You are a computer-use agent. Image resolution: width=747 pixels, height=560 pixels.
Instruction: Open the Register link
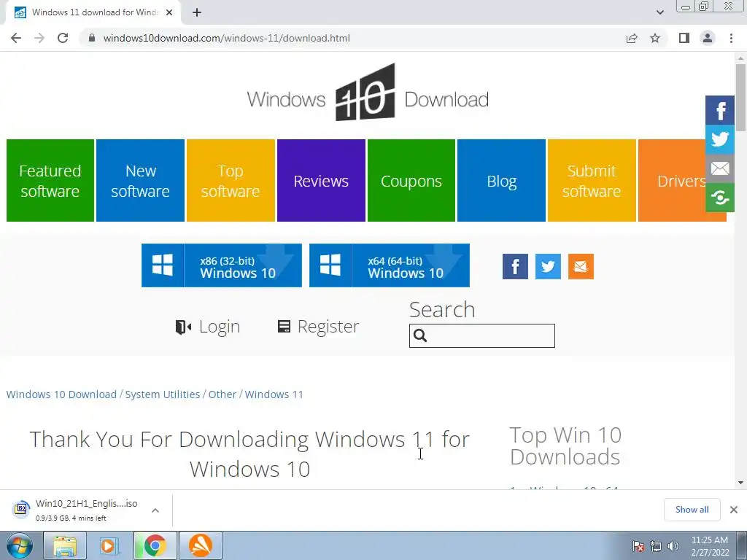318,327
